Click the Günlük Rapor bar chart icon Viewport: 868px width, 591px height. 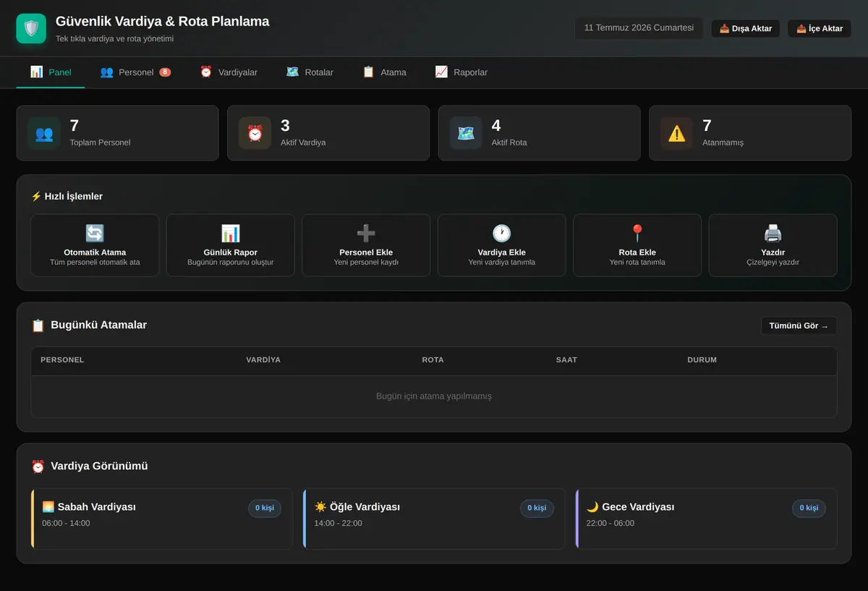230,233
